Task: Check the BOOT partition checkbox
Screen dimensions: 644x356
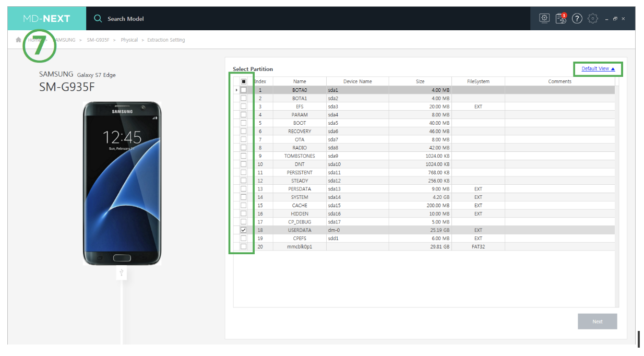Action: [x=243, y=123]
